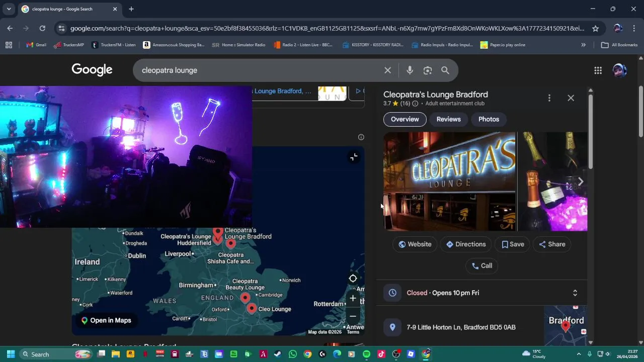
Task: Open the Paper.io play online bookmark
Action: 503,45
